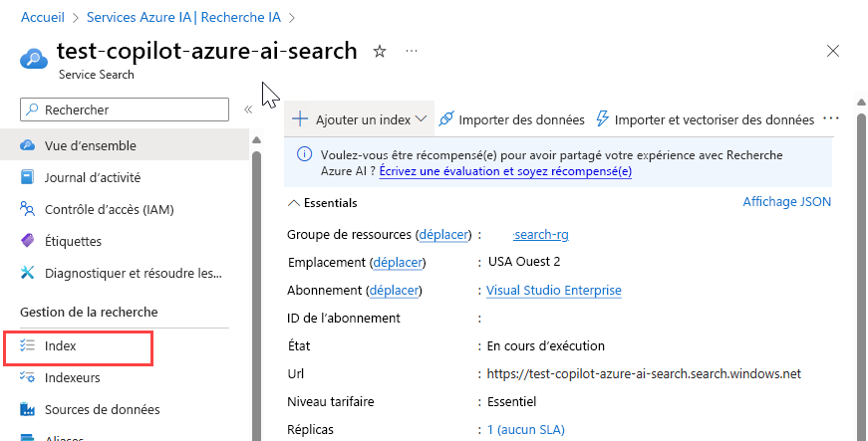Click Accueil breadcrumb link
868x441 pixels.
pyautogui.click(x=43, y=17)
